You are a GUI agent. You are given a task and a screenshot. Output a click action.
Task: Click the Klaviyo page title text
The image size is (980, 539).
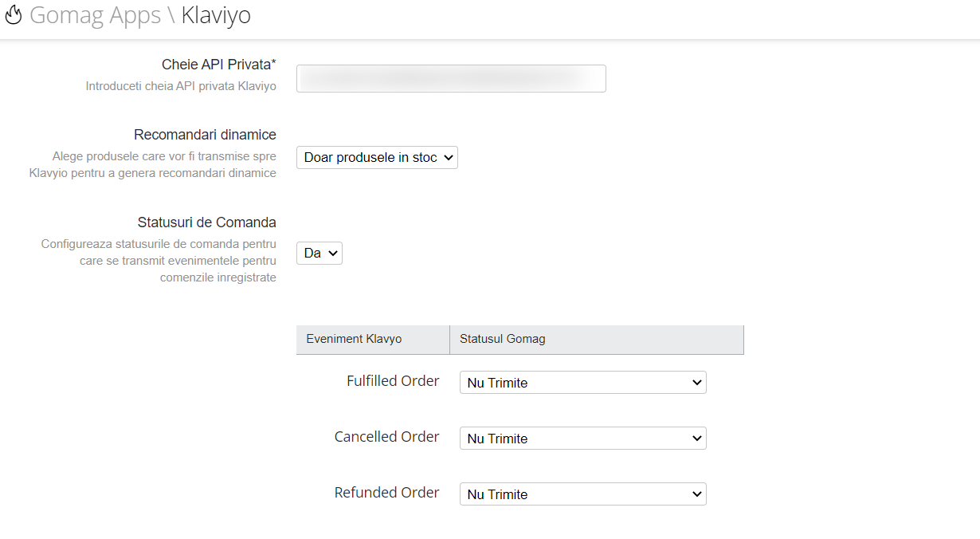point(216,16)
